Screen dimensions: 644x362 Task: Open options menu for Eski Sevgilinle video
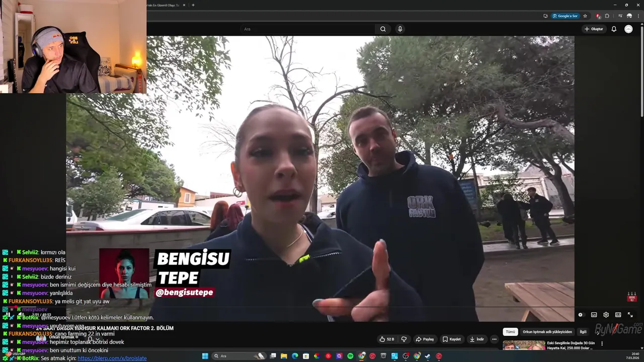[602, 344]
